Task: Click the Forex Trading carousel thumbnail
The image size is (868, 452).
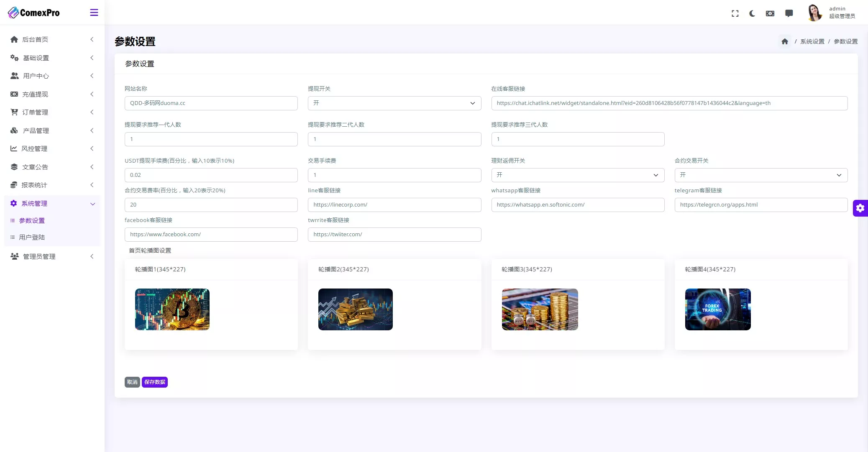Action: click(718, 309)
